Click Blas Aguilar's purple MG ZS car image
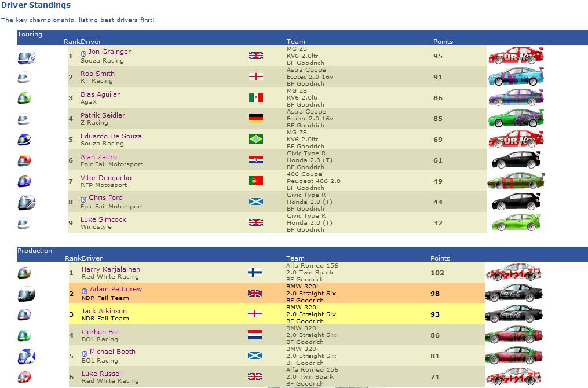This screenshot has height=388, width=588. point(516,97)
